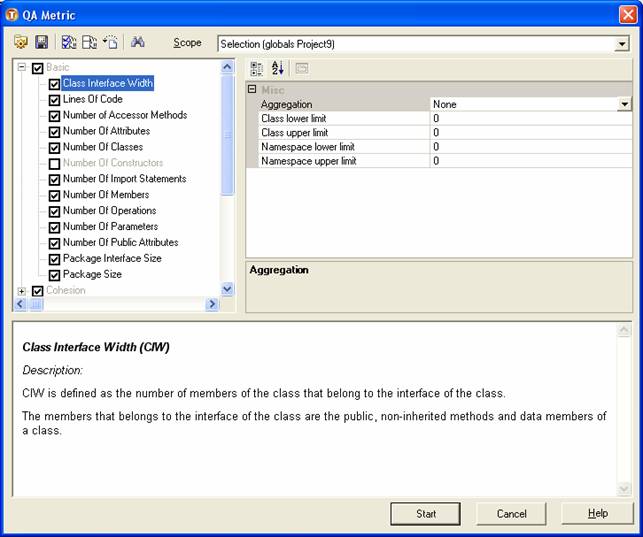The image size is (643, 537).
Task: Uncheck the Lines Of Code checkbox
Action: click(x=55, y=100)
